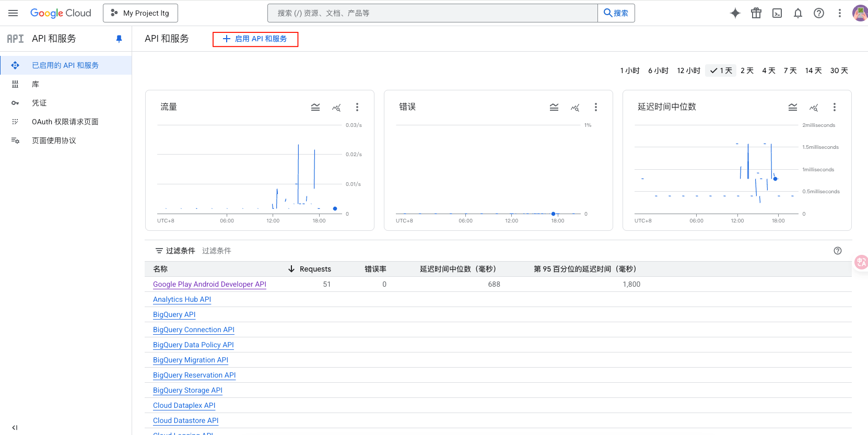Open more options on the 错误 chart
The width and height of the screenshot is (868, 435).
pos(596,107)
